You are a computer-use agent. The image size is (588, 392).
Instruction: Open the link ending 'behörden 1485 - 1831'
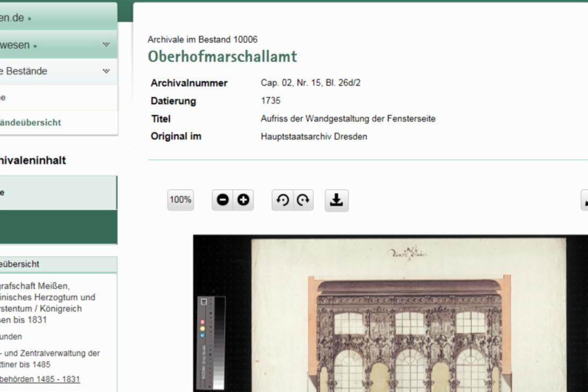tap(40, 379)
